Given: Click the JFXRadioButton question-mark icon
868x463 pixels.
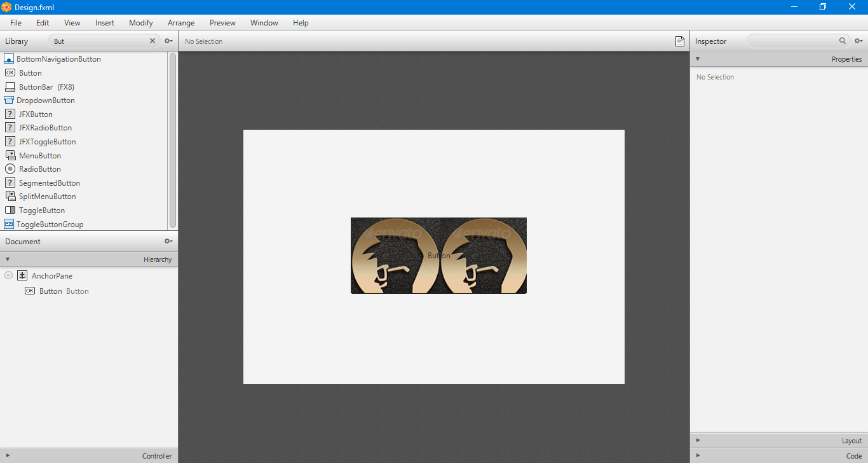Looking at the screenshot, I should point(10,128).
